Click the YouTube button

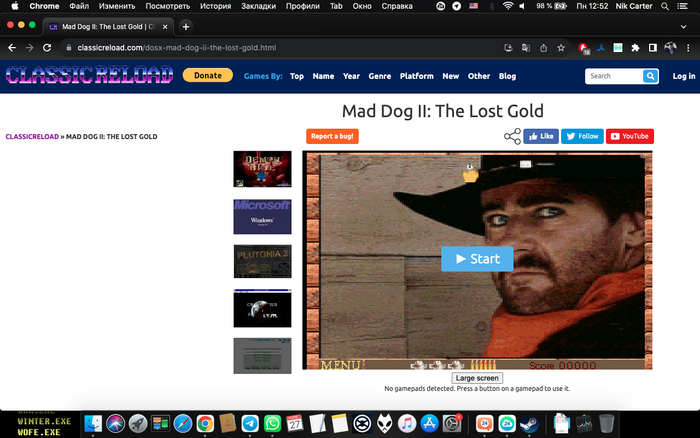tap(630, 136)
